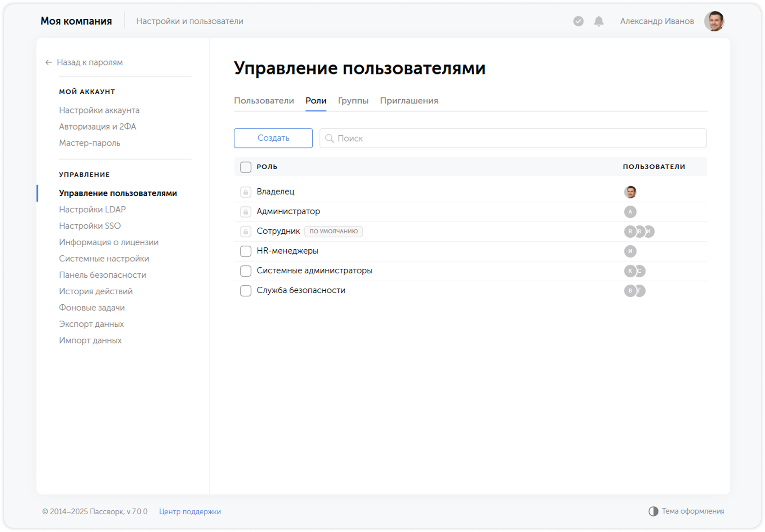Open the user avatar on the Владелец row

[x=630, y=192]
